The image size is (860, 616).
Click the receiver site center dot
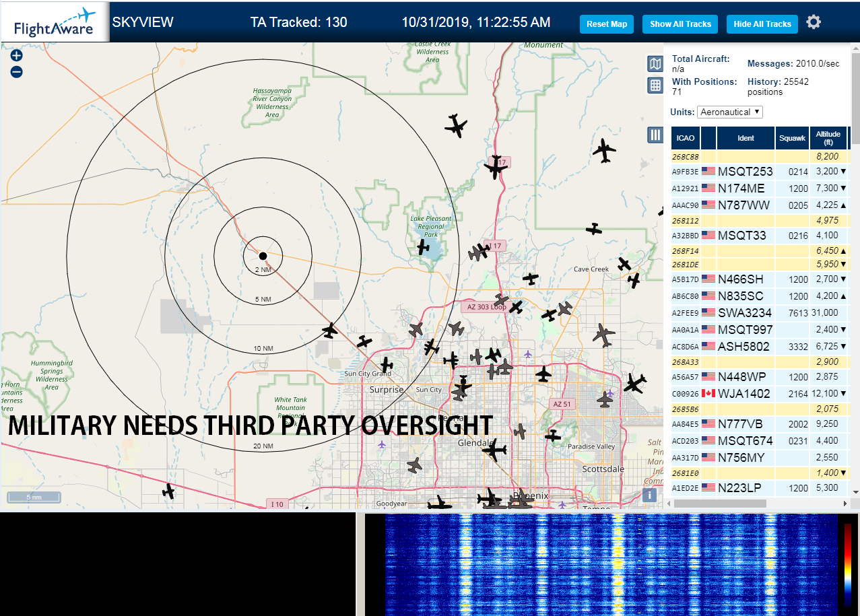point(263,256)
